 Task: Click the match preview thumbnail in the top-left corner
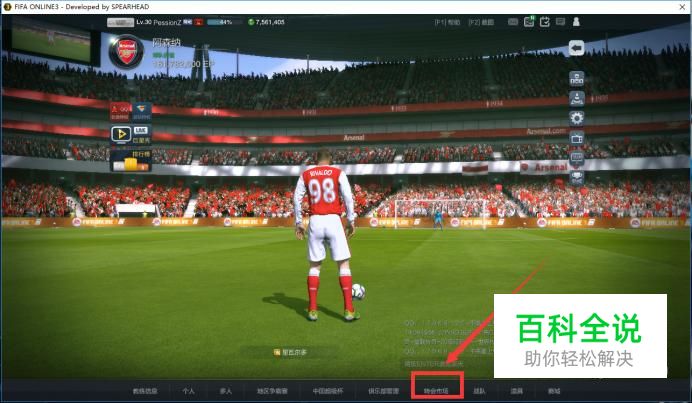click(51, 40)
